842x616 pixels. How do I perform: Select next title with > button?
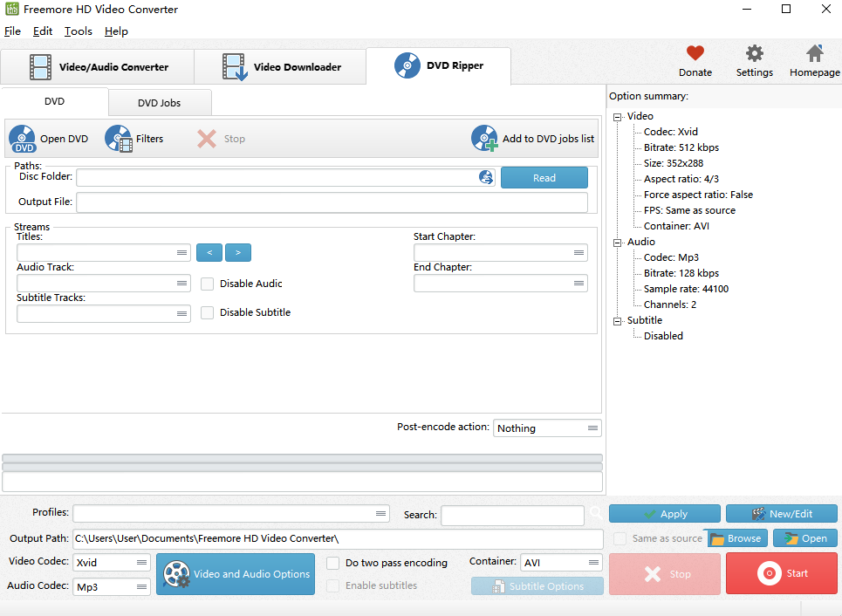pyautogui.click(x=238, y=252)
